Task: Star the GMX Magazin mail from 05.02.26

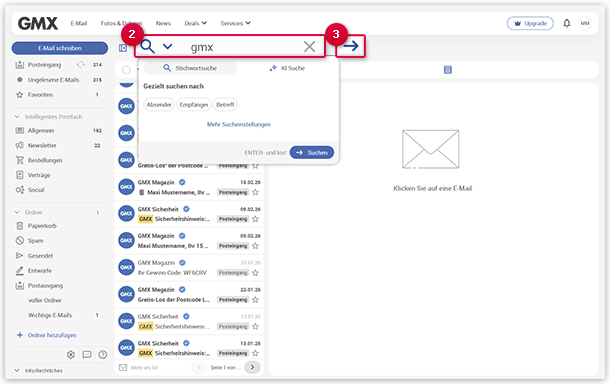Action: [255, 246]
